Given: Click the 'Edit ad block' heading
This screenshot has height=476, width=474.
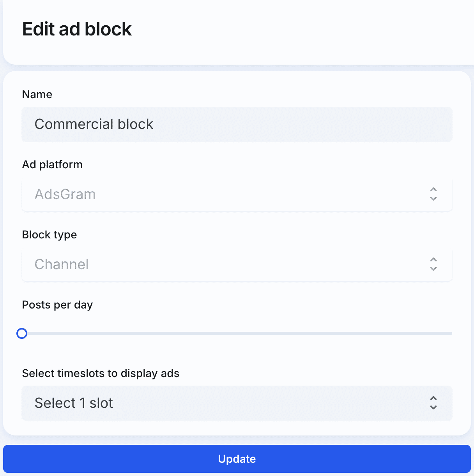Looking at the screenshot, I should (77, 29).
